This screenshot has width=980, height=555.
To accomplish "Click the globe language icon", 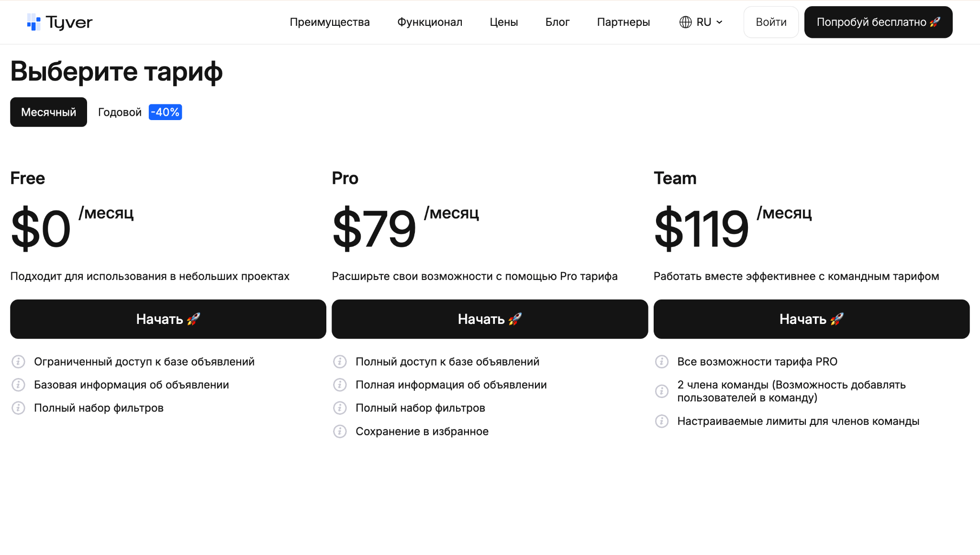I will (685, 22).
